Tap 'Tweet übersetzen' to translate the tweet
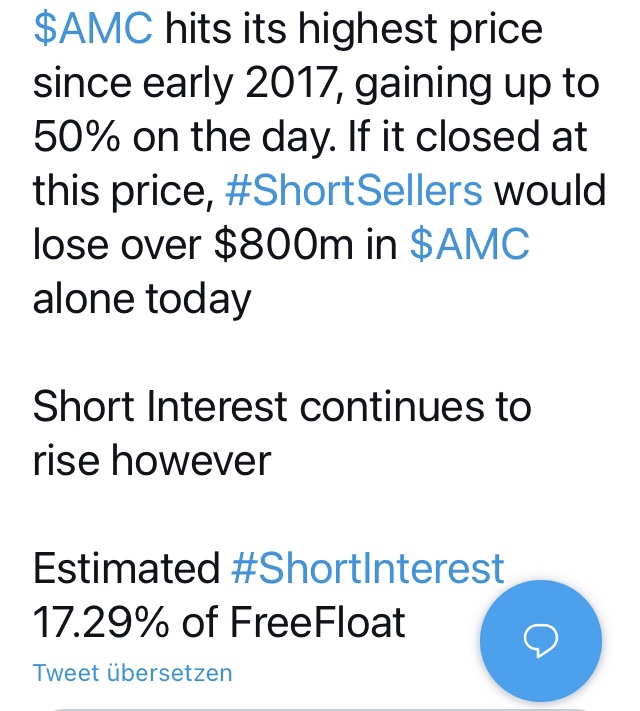 point(132,672)
